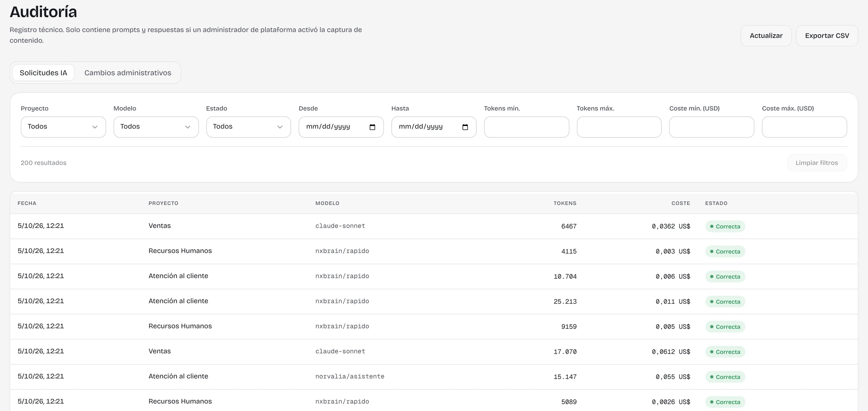The width and height of the screenshot is (868, 411).
Task: Click the TOKENS column header
Action: coord(565,203)
